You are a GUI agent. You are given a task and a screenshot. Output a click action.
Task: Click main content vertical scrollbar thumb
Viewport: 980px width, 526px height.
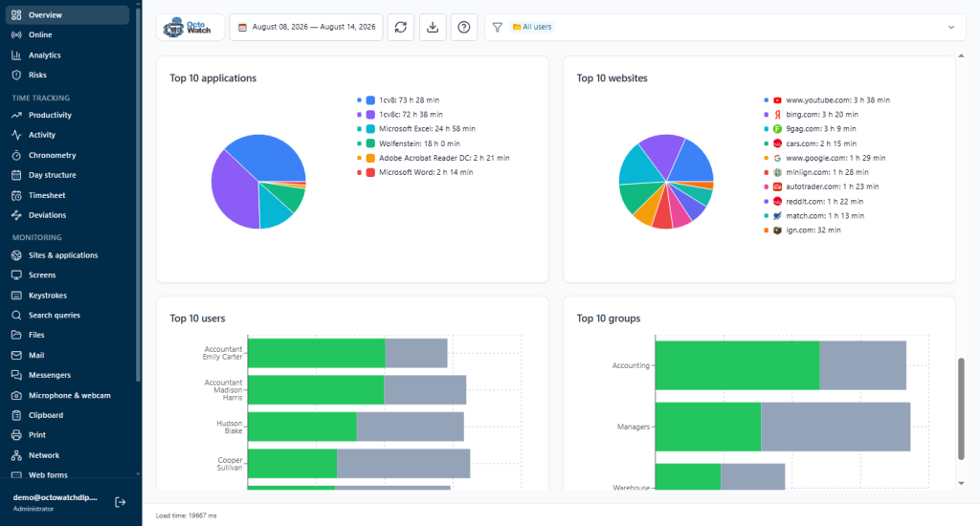click(961, 408)
